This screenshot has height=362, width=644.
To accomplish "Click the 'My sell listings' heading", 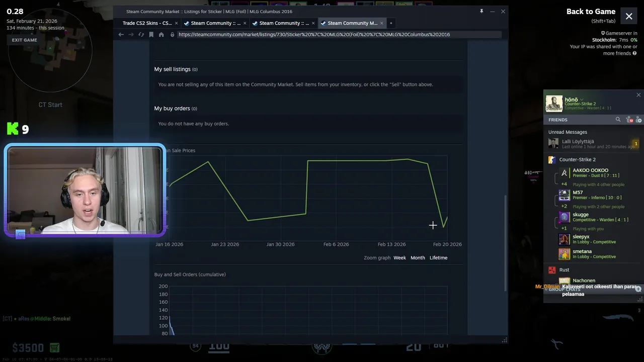I will click(x=172, y=69).
